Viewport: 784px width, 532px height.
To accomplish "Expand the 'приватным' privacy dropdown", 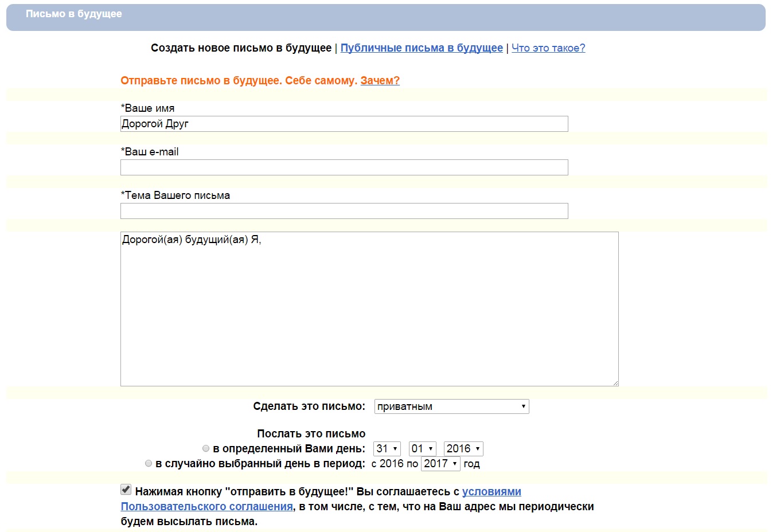I will tap(451, 406).
